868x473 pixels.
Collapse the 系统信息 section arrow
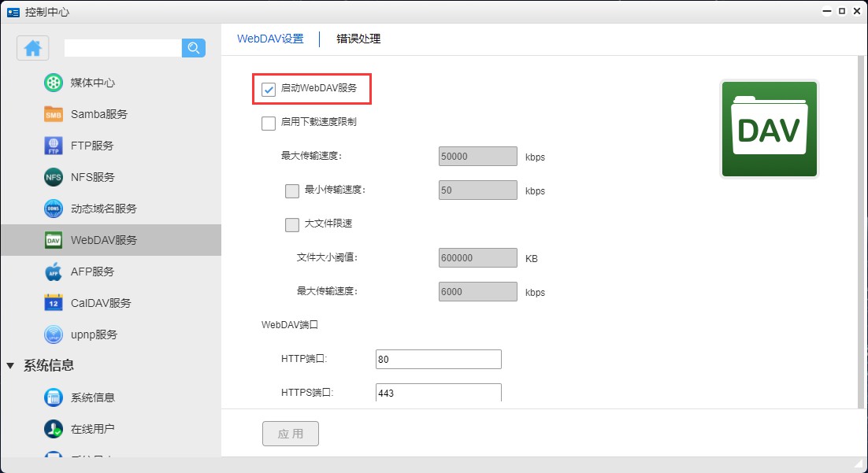[x=10, y=365]
